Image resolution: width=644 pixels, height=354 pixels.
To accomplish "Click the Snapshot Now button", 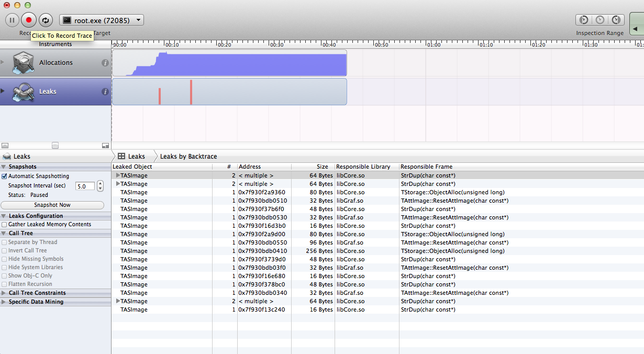I will pos(52,205).
